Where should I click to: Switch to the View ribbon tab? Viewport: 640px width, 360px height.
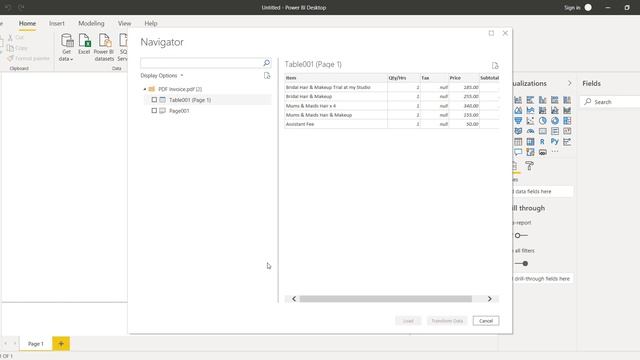point(124,23)
